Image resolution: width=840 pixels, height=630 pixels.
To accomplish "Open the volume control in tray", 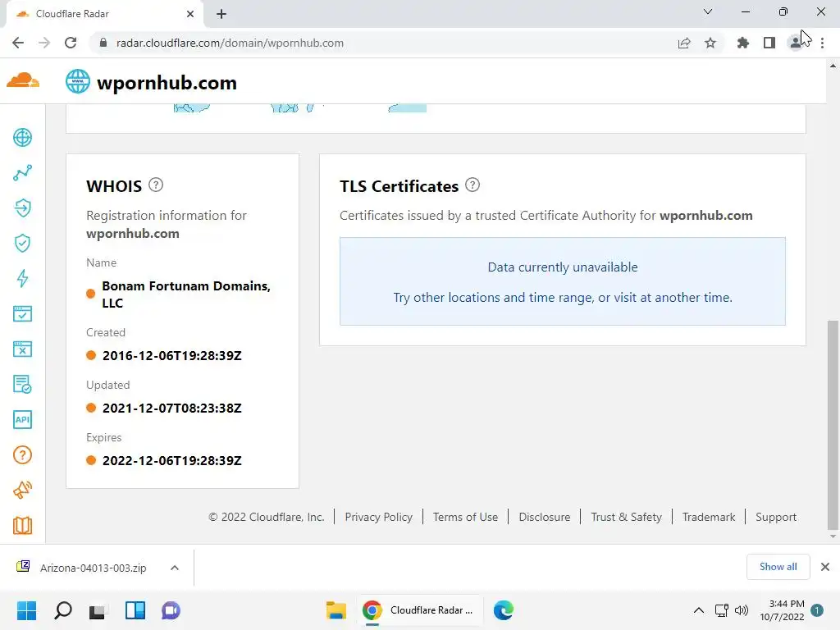I will 742,610.
